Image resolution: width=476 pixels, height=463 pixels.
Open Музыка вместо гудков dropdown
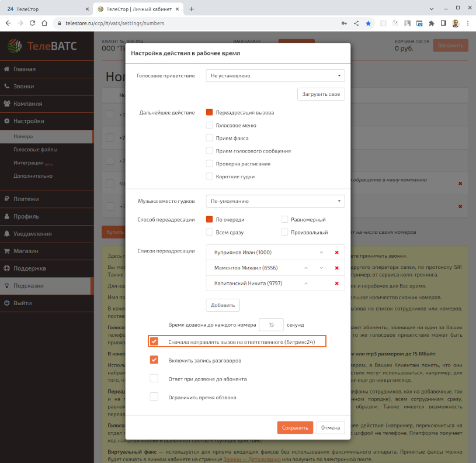(275, 201)
